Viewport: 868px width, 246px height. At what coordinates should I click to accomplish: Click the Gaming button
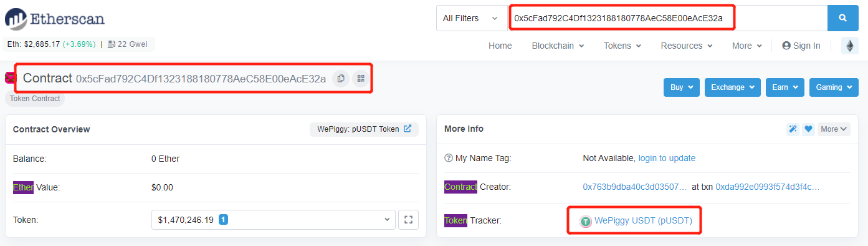pyautogui.click(x=834, y=87)
